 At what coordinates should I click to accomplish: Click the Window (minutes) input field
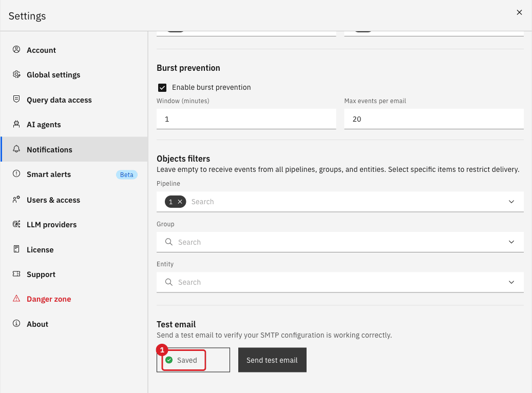(246, 119)
